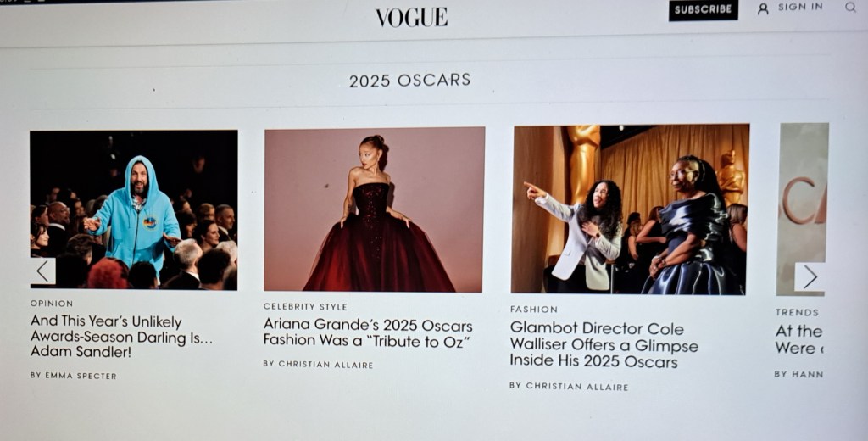View author Emma Specter's byline
Screen dimensions: 868x441
(73, 376)
